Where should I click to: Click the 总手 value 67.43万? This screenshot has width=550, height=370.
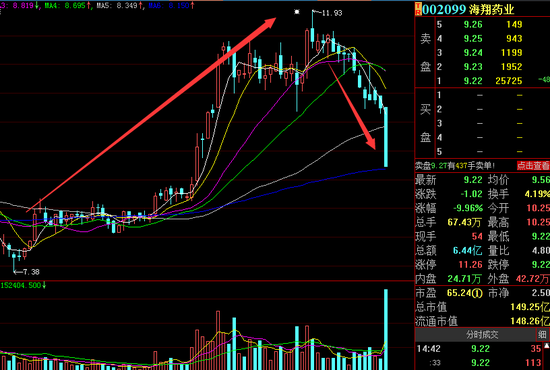coord(464,222)
